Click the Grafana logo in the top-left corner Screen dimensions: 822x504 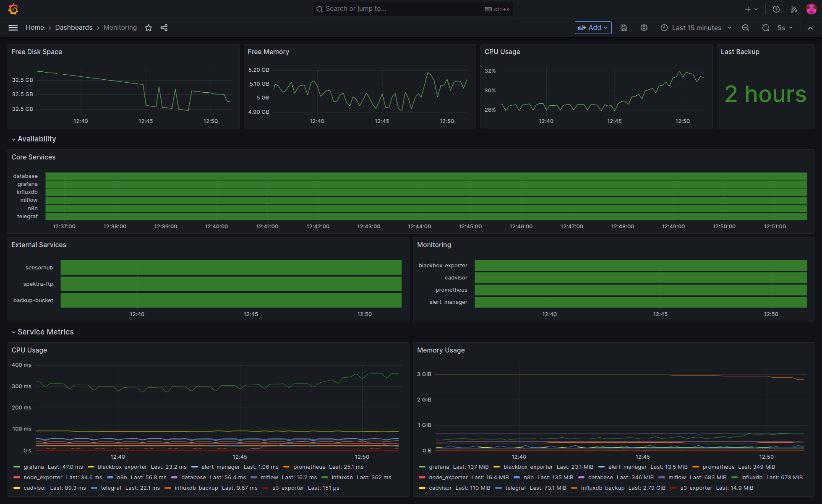coord(13,9)
